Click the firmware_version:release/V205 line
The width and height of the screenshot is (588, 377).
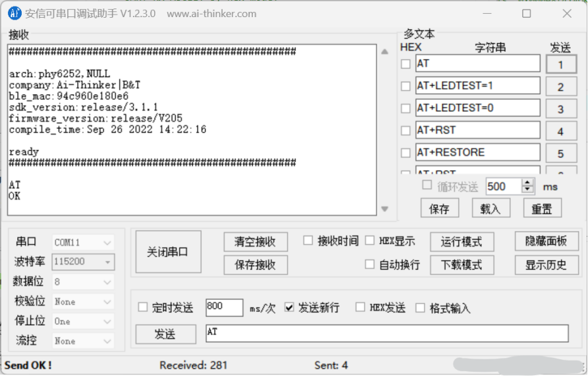point(95,118)
